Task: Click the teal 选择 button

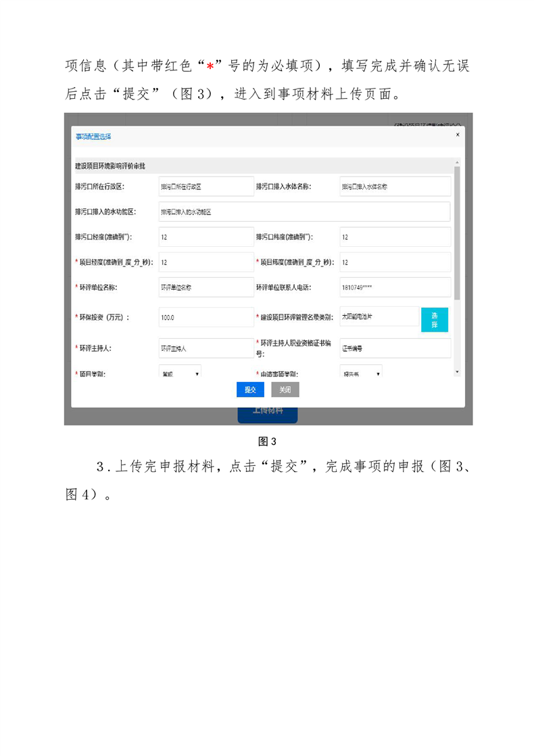Action: 434,320
